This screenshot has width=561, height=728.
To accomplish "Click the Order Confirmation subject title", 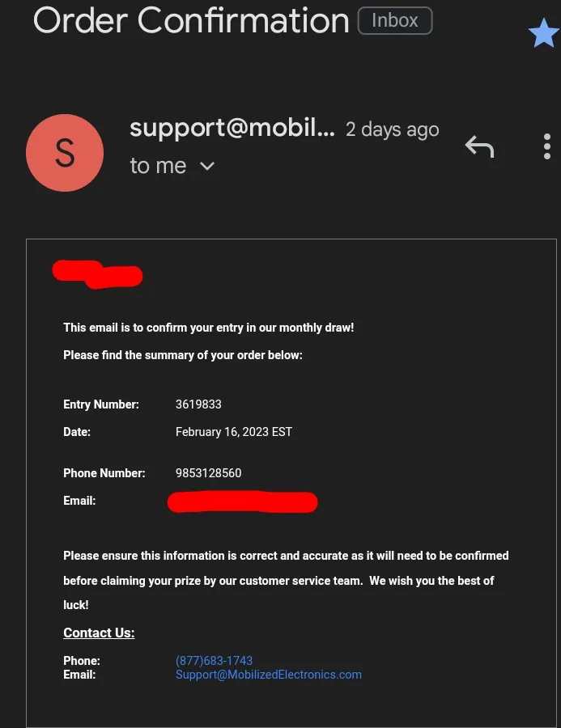I will pos(191,20).
